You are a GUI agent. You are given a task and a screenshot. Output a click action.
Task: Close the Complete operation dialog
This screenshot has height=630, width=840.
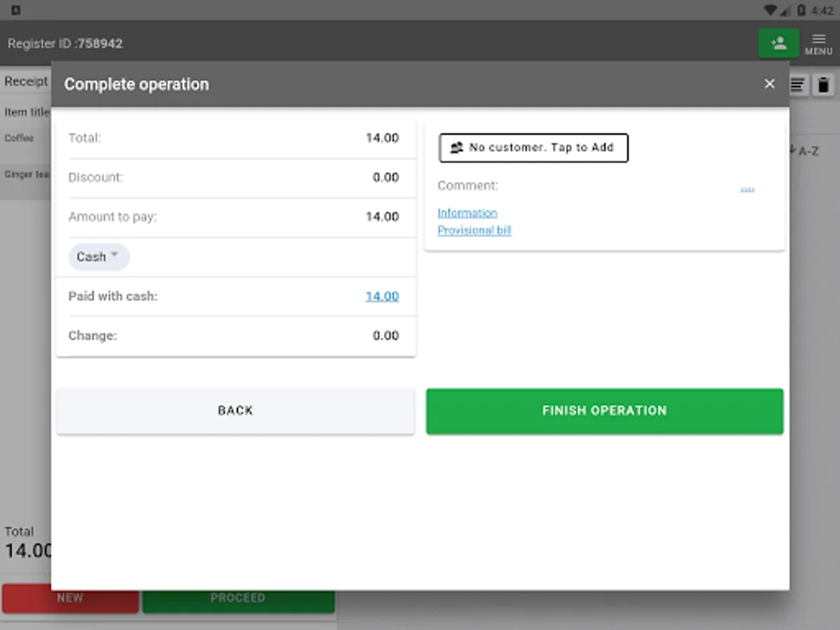(x=769, y=84)
